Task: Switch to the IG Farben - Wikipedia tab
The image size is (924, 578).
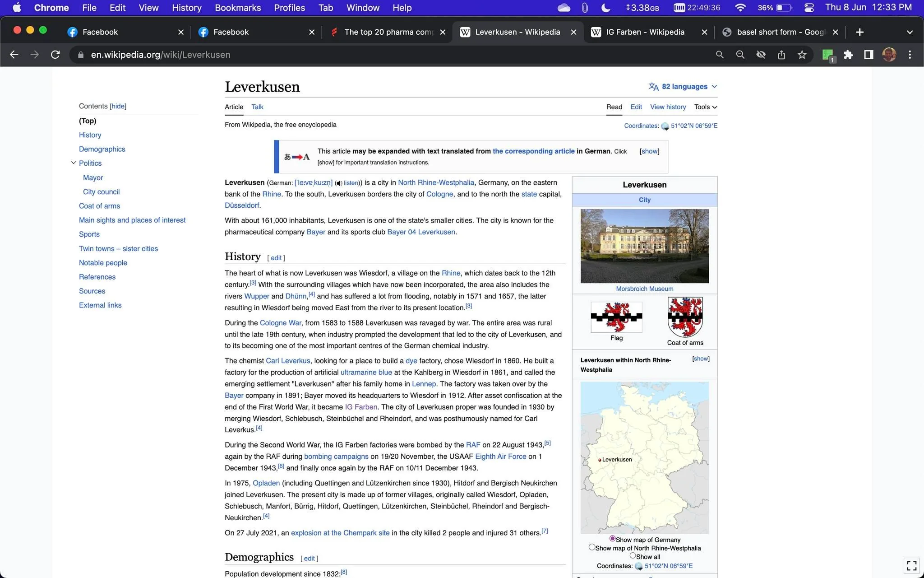Action: (645, 32)
